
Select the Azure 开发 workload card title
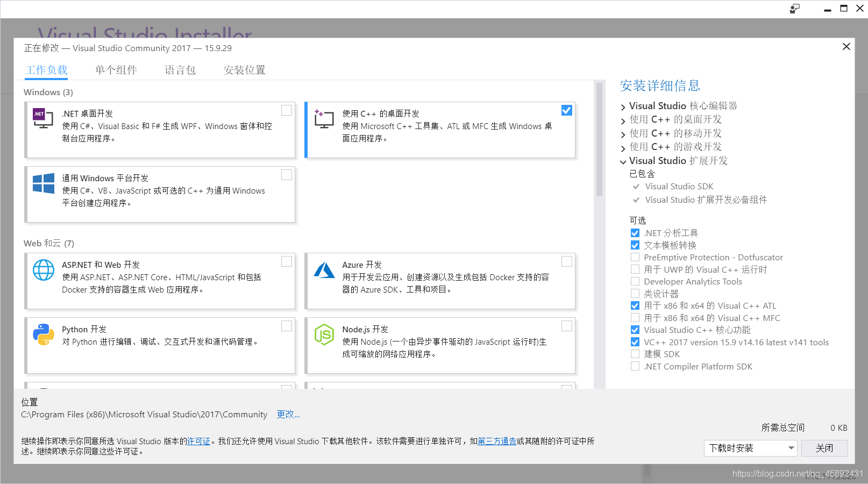click(x=362, y=265)
